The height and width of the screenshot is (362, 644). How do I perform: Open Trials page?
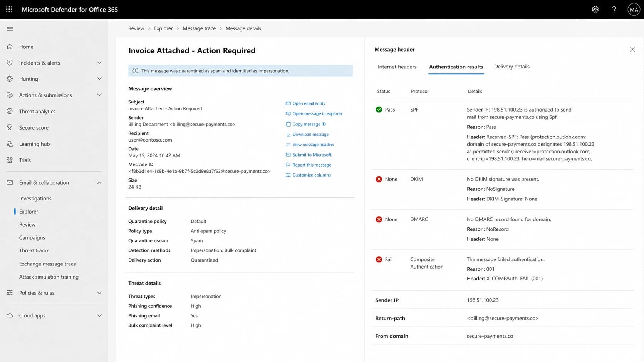click(x=25, y=160)
